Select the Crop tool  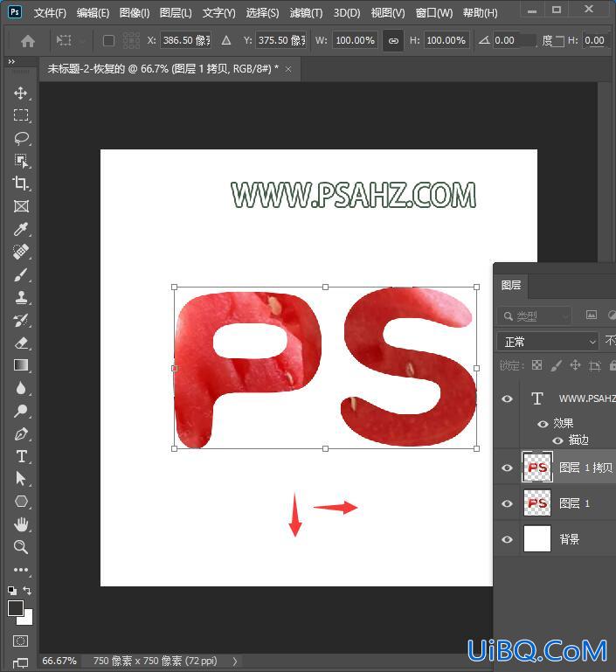coord(21,184)
